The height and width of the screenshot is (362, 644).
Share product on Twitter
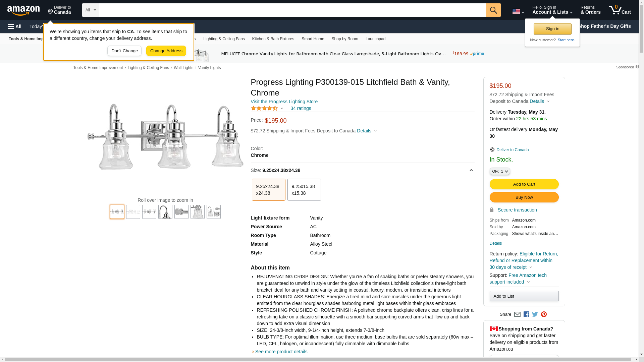tap(535, 314)
